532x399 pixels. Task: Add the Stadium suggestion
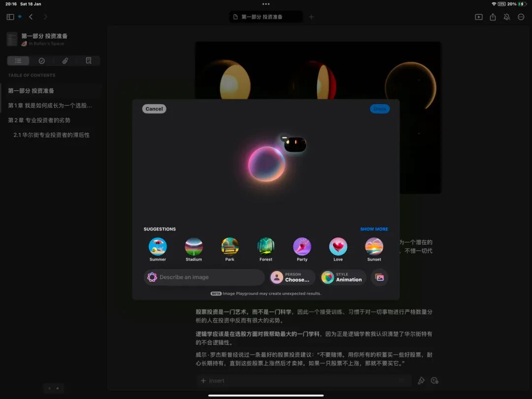[194, 249]
